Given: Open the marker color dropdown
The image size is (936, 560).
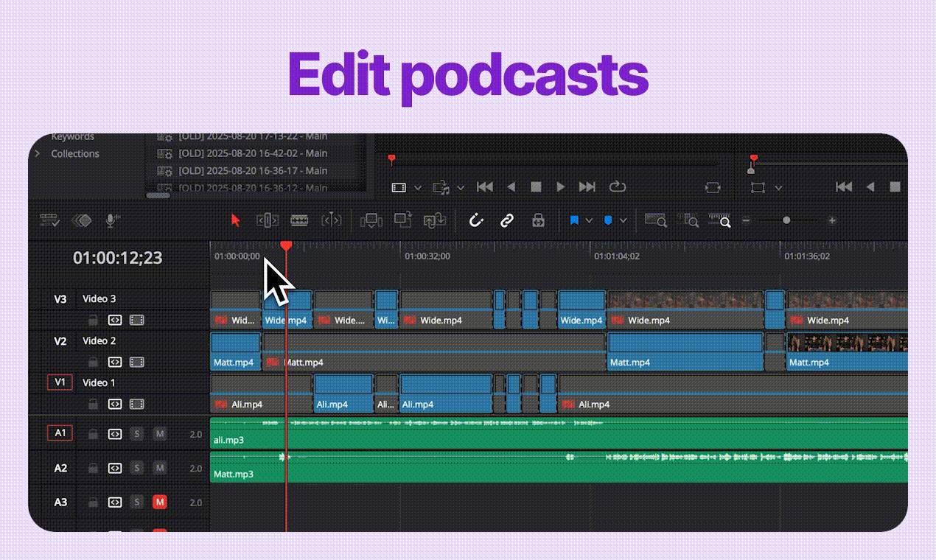Looking at the screenshot, I should [x=622, y=220].
